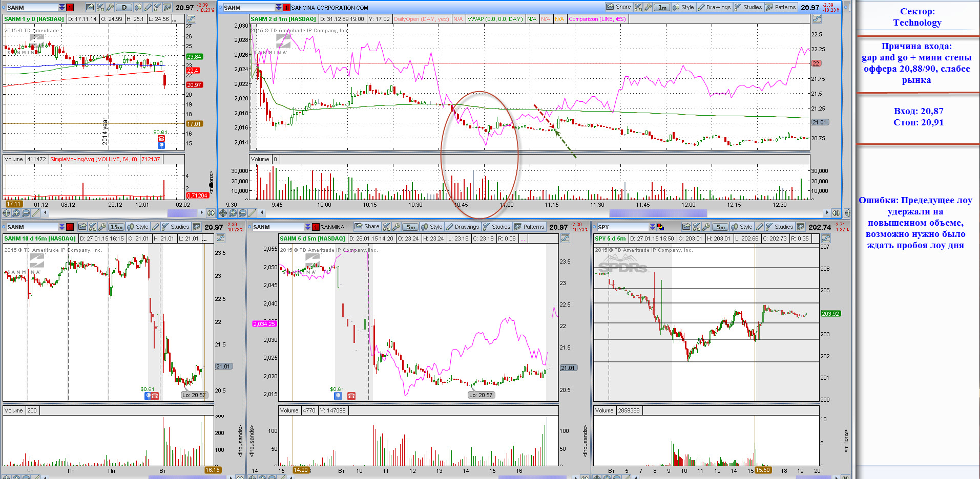This screenshot has width=980, height=479.
Task: Select drawing pencil tool under 1m chart
Action: coord(252,213)
